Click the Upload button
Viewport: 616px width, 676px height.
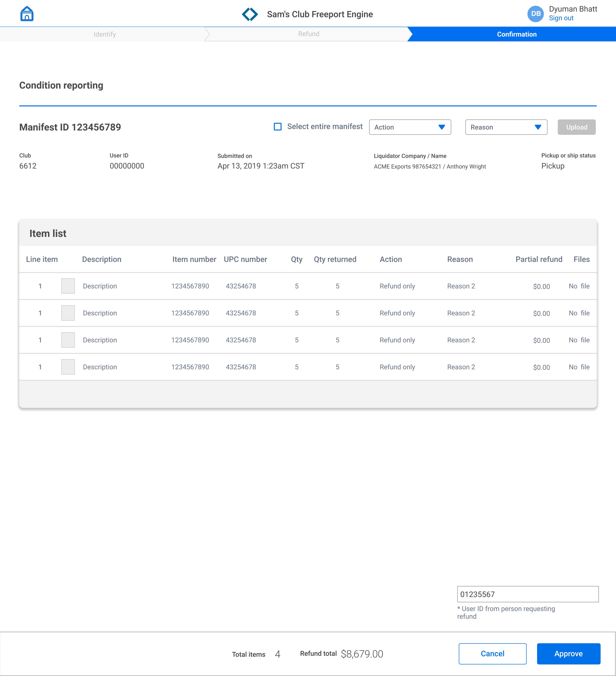pos(577,127)
